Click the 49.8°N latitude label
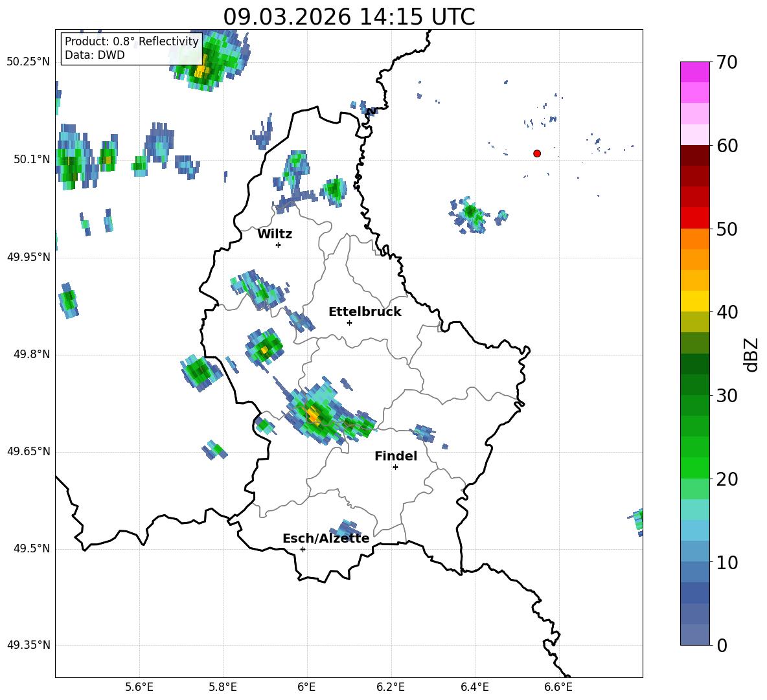The image size is (767, 700). pos(32,354)
